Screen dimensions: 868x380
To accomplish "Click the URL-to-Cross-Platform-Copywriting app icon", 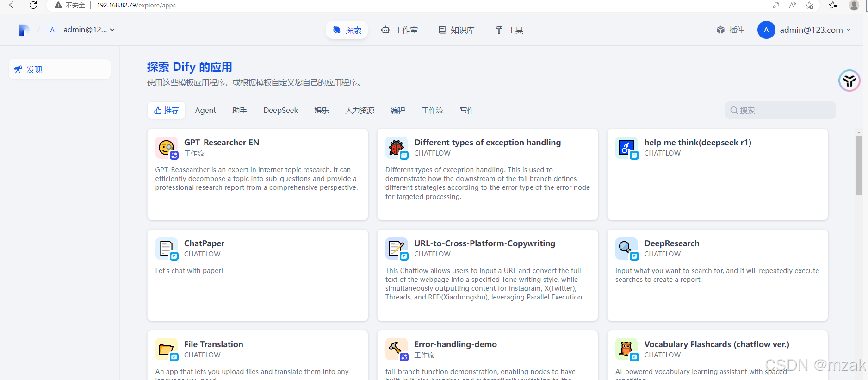I will (397, 249).
